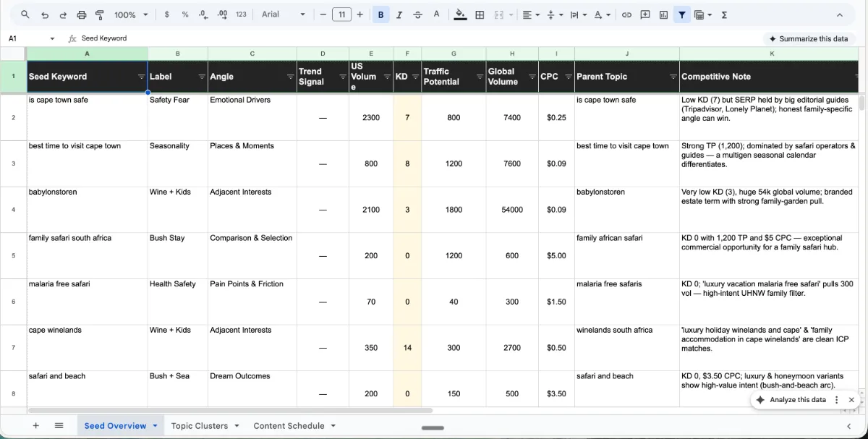Undo the last action

(x=45, y=14)
